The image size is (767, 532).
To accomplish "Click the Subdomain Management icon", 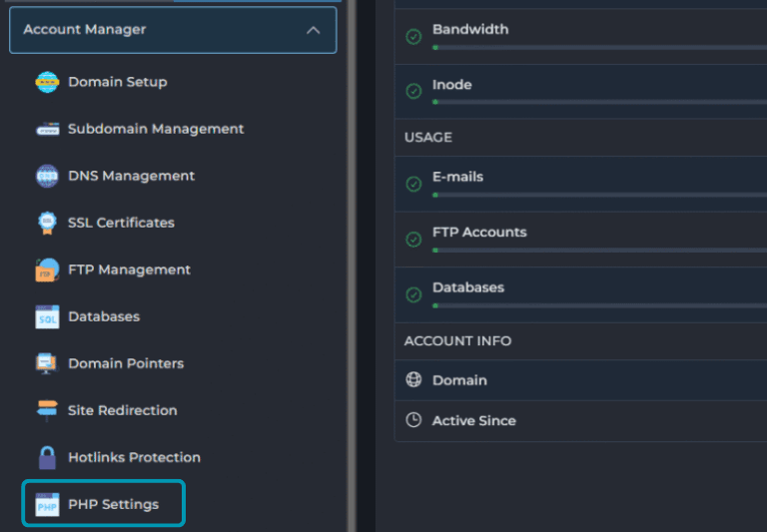I will pyautogui.click(x=47, y=130).
